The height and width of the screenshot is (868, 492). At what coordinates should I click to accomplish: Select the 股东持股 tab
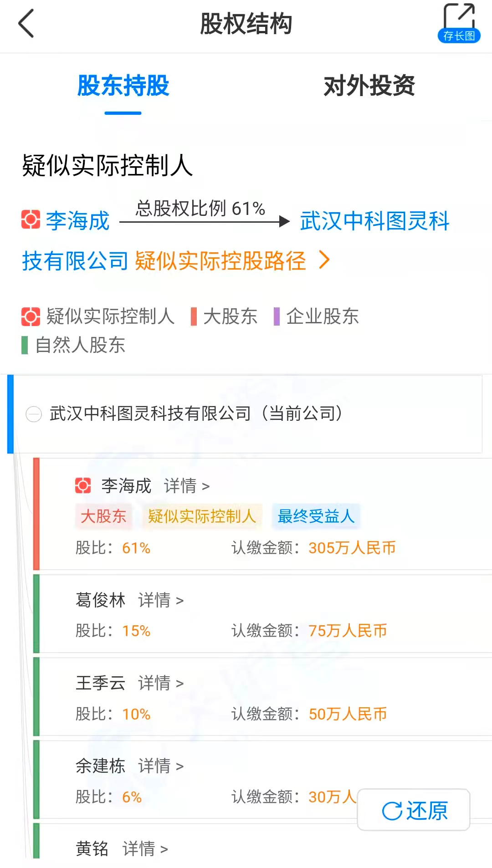pos(123,86)
